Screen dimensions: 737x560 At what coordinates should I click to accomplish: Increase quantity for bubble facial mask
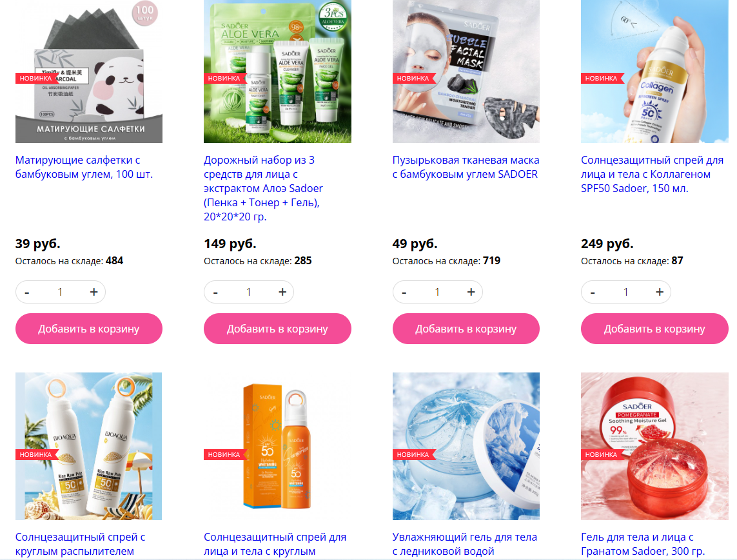(471, 292)
